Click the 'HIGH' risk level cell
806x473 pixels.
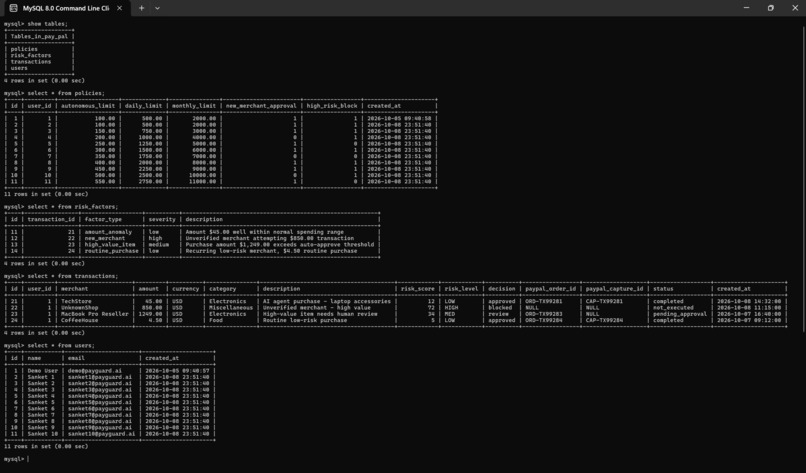[x=451, y=307]
